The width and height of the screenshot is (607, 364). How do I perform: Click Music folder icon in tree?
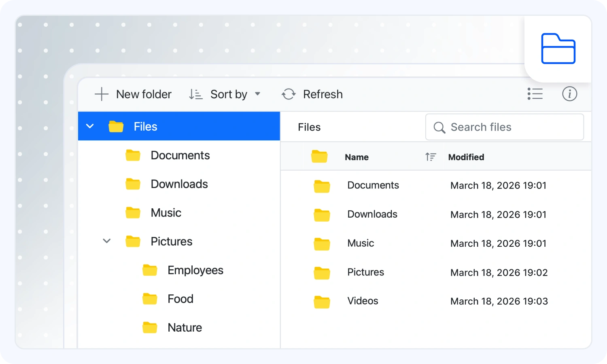tap(133, 212)
